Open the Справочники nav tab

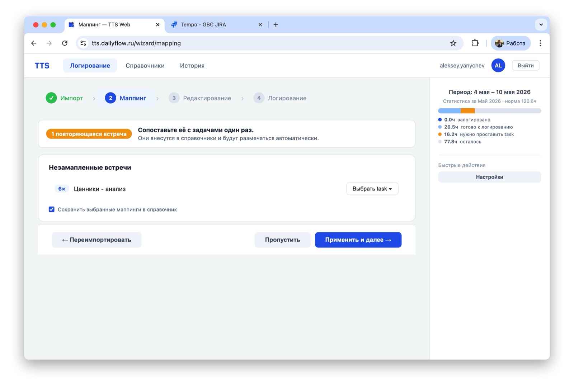[145, 66]
